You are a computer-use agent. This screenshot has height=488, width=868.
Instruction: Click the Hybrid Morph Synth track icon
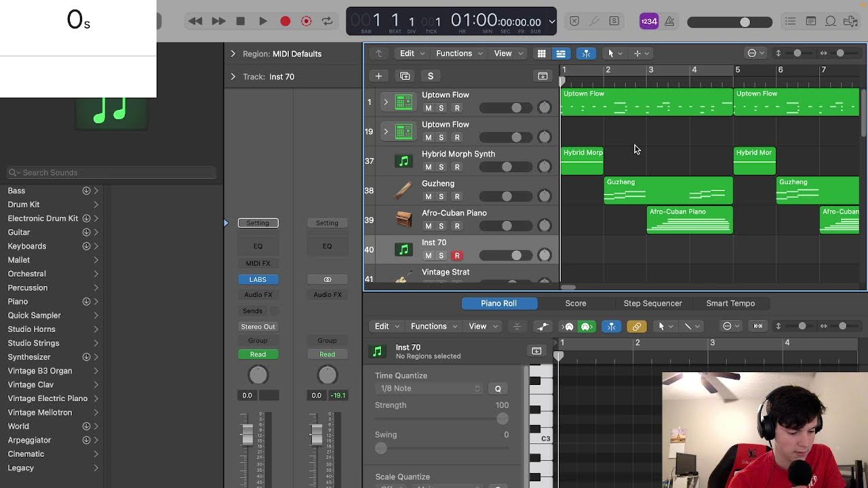click(403, 161)
